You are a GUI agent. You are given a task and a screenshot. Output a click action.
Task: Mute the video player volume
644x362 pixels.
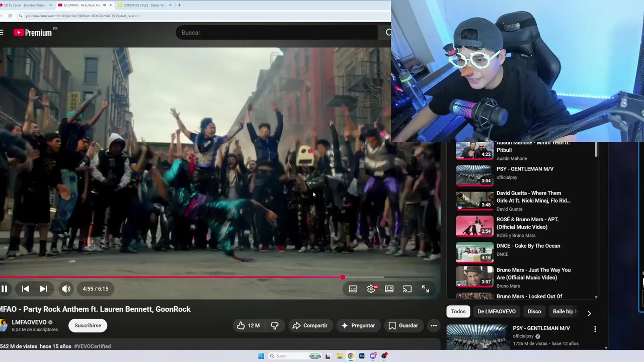coord(66,289)
